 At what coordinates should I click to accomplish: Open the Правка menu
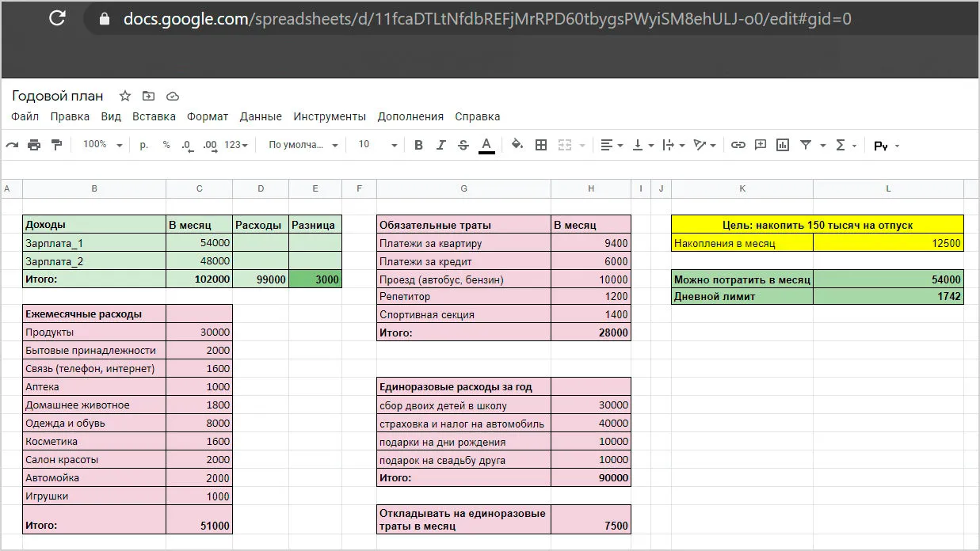70,116
